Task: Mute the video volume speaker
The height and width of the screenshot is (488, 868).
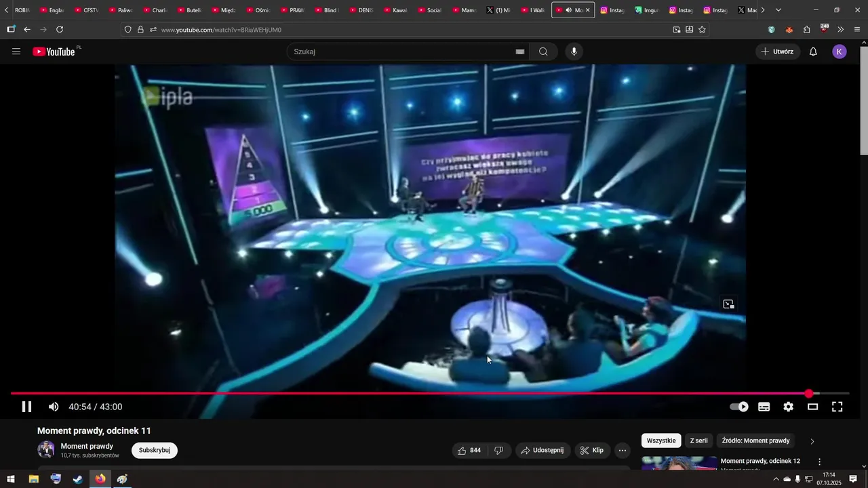Action: click(x=54, y=407)
